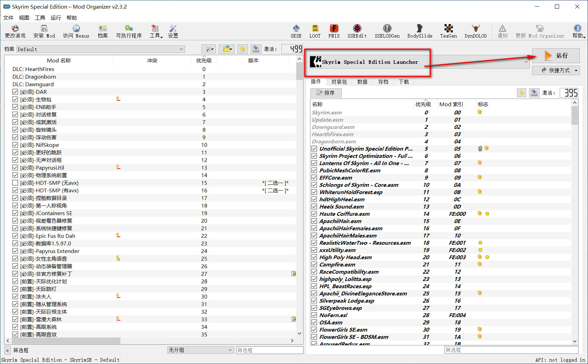Open the 工具 menu in menu bar
588x364 pixels.
click(x=40, y=18)
